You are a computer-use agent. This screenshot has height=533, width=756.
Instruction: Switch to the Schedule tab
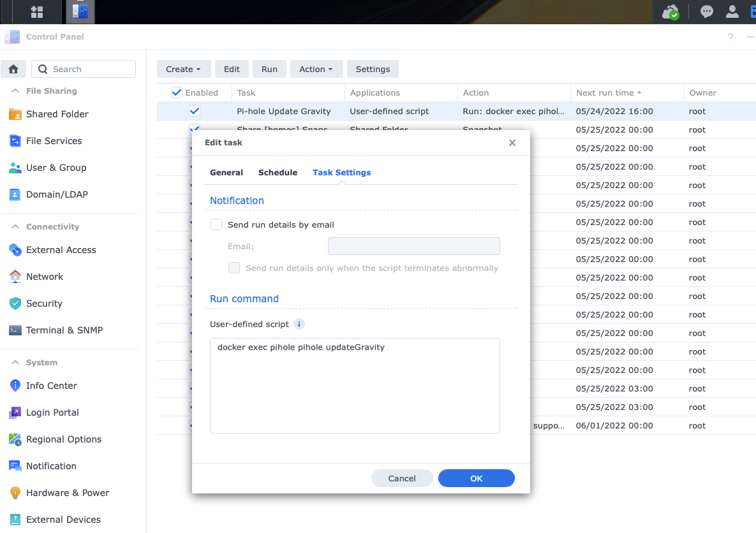click(x=278, y=172)
